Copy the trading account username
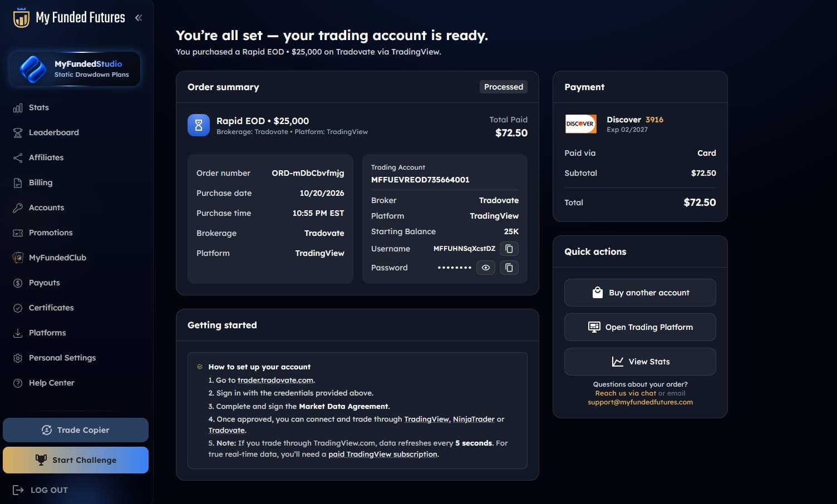The width and height of the screenshot is (837, 504). 509,249
